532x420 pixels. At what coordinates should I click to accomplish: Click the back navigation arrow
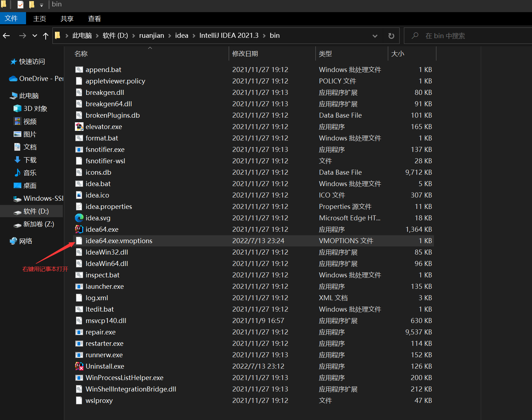(x=6, y=36)
